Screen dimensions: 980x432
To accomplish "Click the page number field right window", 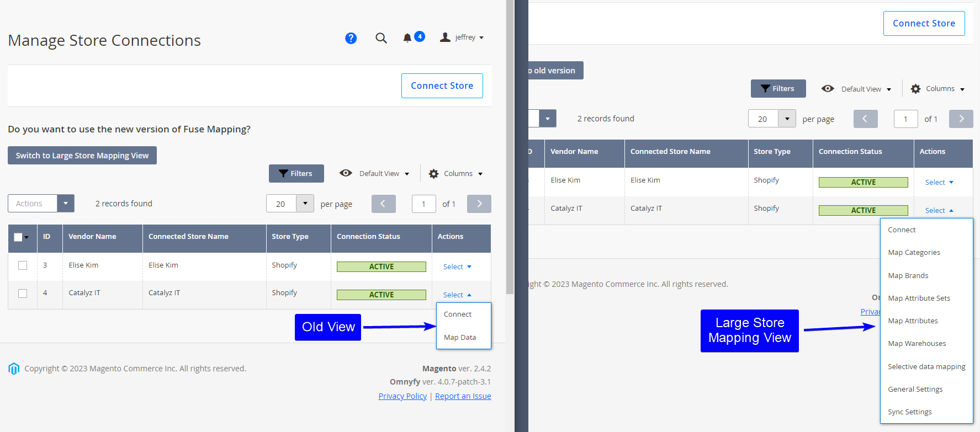I will pos(905,119).
